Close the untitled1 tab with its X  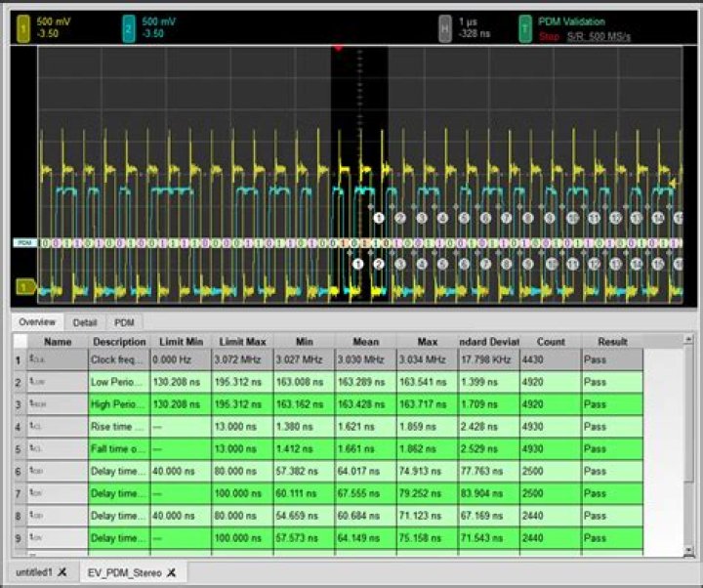[x=62, y=571]
